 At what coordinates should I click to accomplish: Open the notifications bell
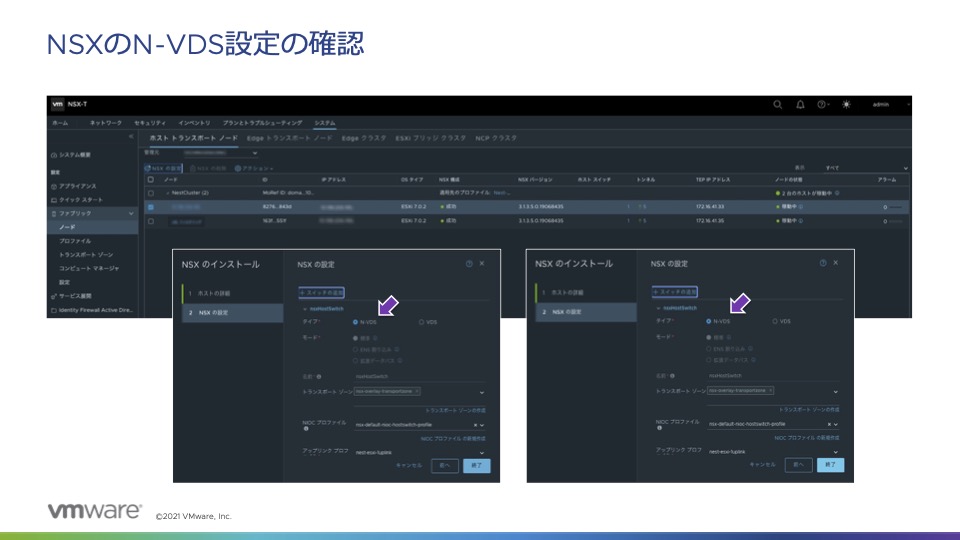(800, 105)
